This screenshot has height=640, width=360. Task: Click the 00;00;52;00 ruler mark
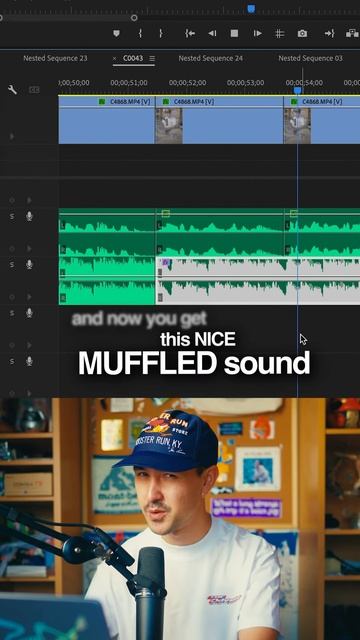click(x=187, y=83)
